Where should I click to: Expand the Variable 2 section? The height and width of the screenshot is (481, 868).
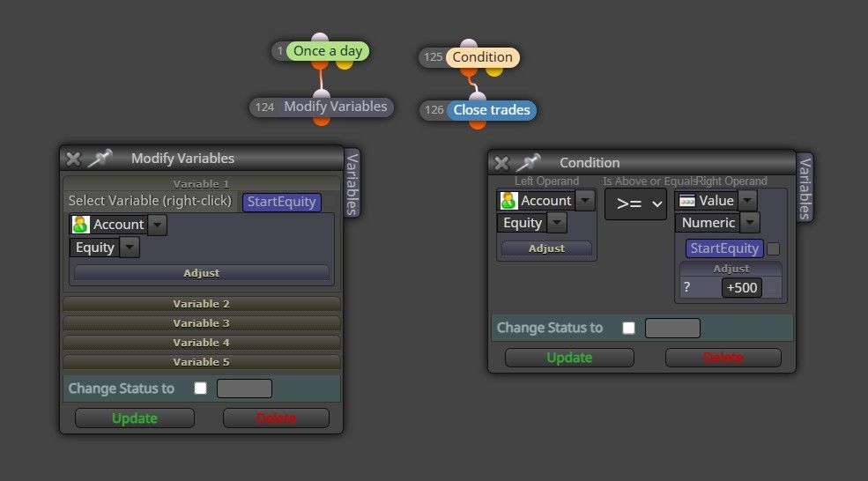202,304
